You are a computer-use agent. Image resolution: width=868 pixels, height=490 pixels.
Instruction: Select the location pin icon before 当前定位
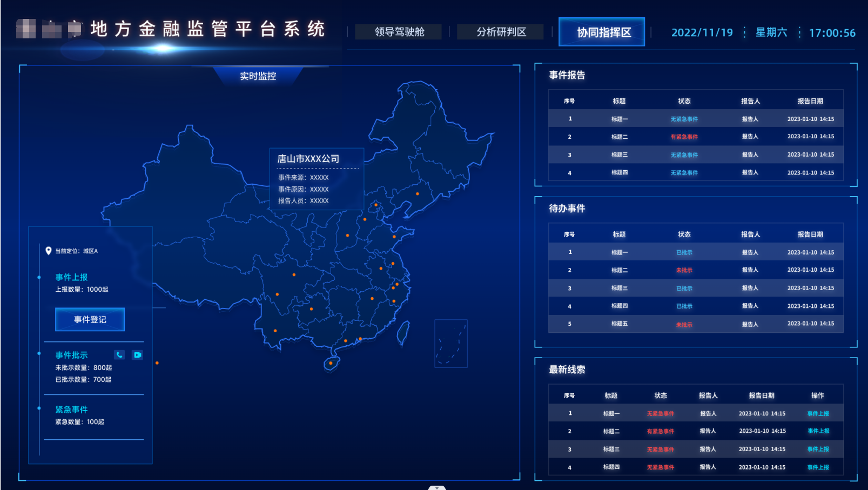[x=48, y=250]
